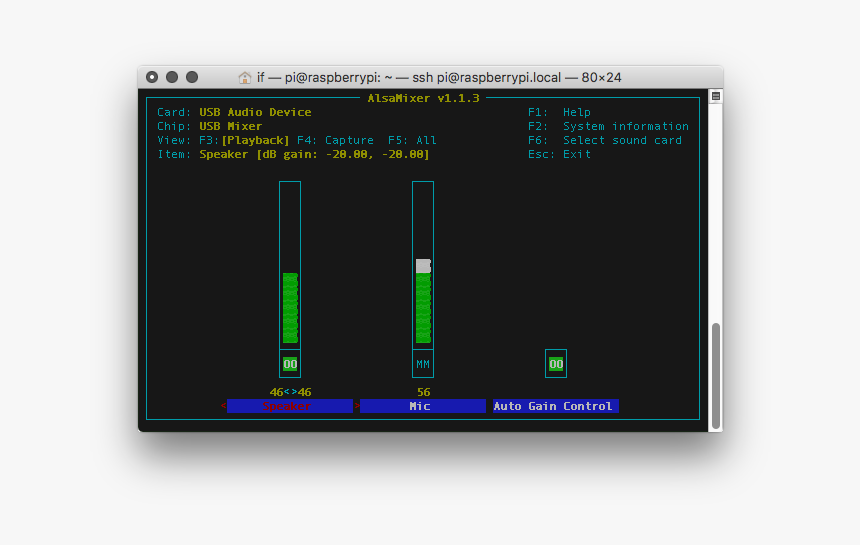Click the terminal alternate screen icon
This screenshot has height=545, width=860.
(715, 96)
